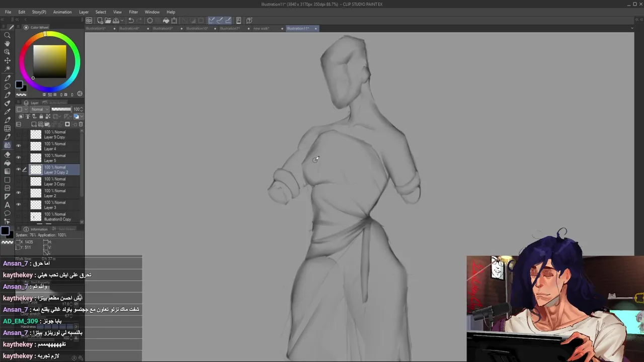Select the Hand move-view tool
Image resolution: width=644 pixels, height=362 pixels.
point(7,44)
